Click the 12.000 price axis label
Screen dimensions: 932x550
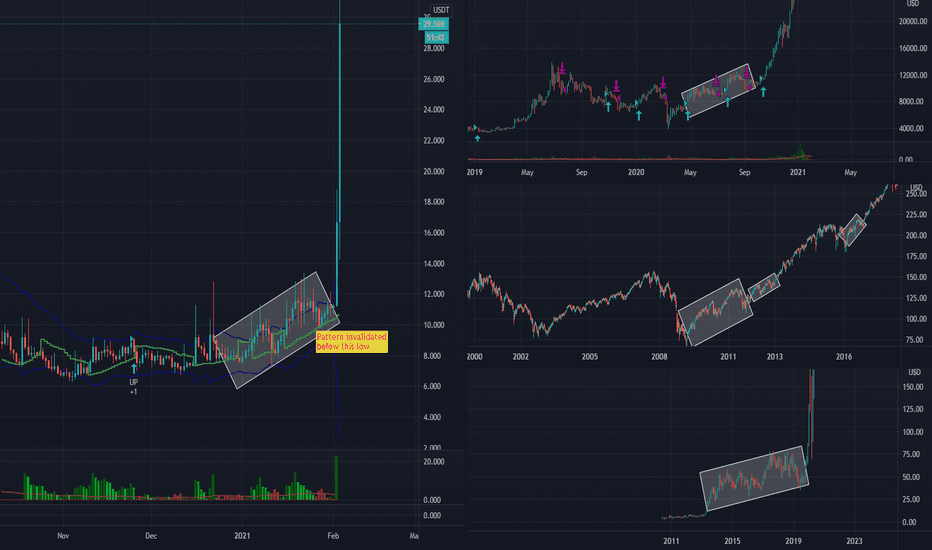pyautogui.click(x=434, y=294)
